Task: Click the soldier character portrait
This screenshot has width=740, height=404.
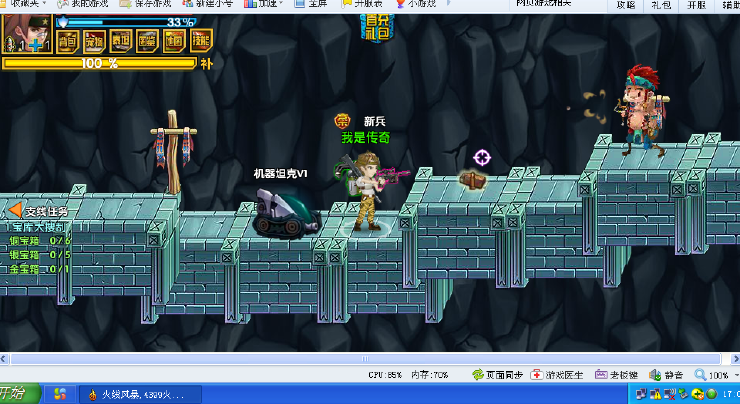Action: [x=27, y=33]
